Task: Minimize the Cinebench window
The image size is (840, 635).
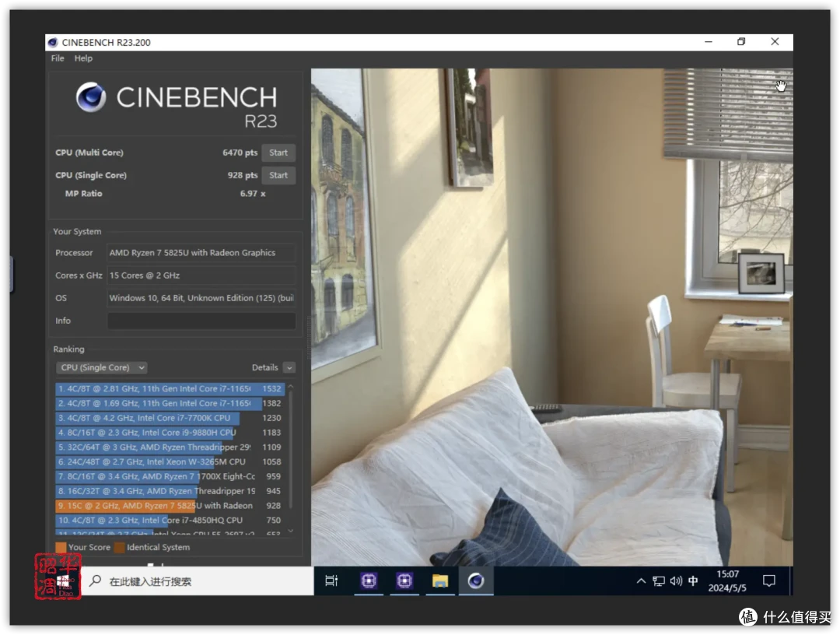Action: pos(709,42)
